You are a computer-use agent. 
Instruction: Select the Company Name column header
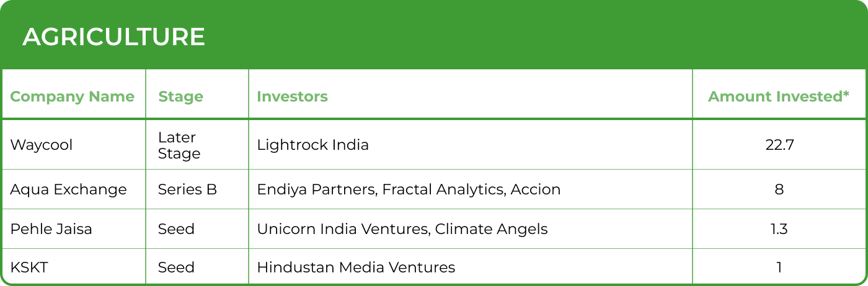point(72,97)
